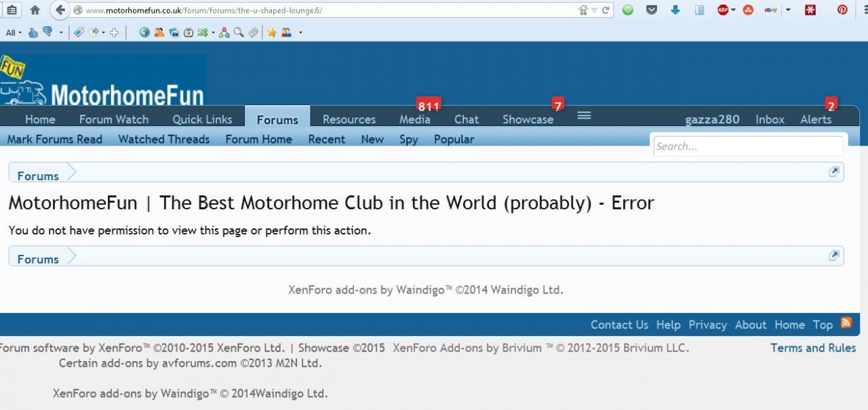Image resolution: width=868 pixels, height=410 pixels.
Task: Click the red asterisk extension icon
Action: pos(810,10)
